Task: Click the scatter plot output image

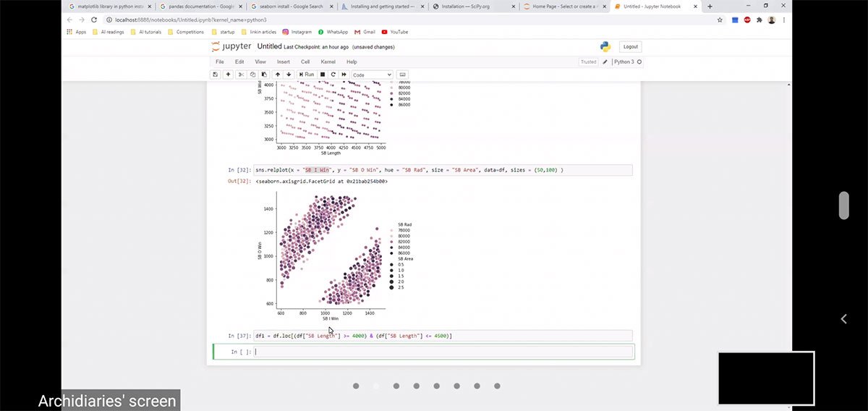Action: coord(337,255)
